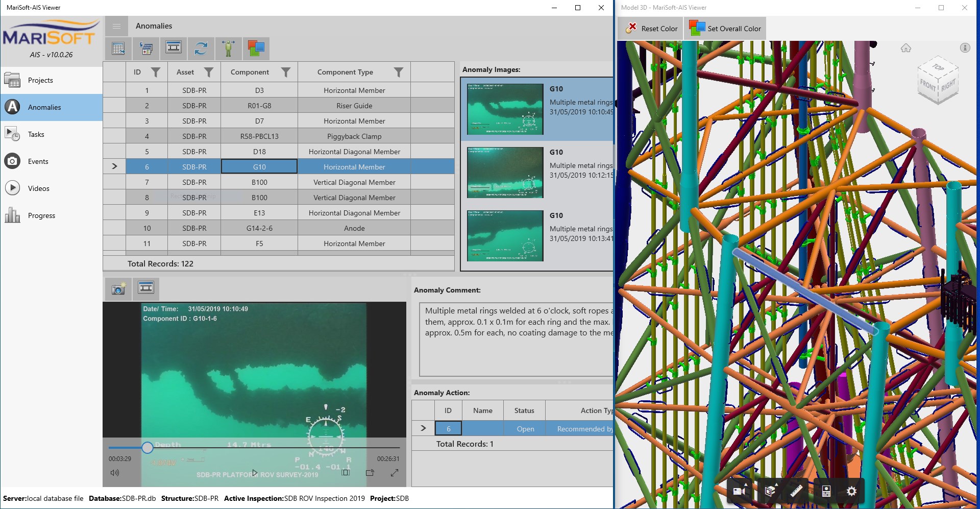Click the colored squares toolbar icon
The width and height of the screenshot is (980, 509).
[256, 49]
